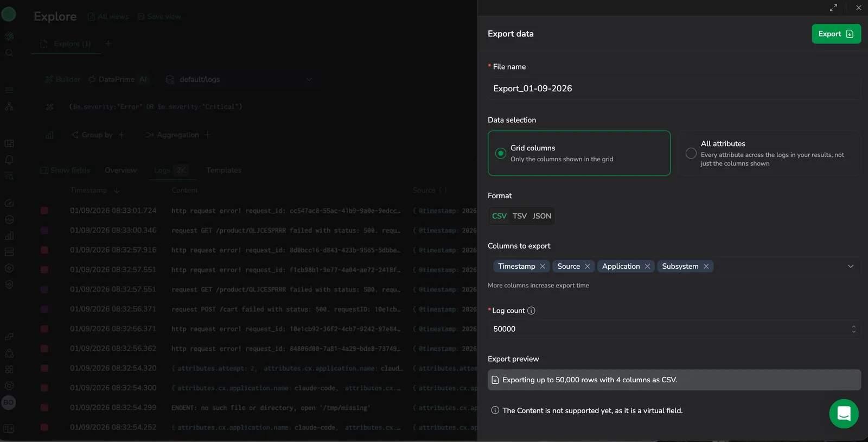
Task: Choose TSV format
Action: [x=520, y=216]
